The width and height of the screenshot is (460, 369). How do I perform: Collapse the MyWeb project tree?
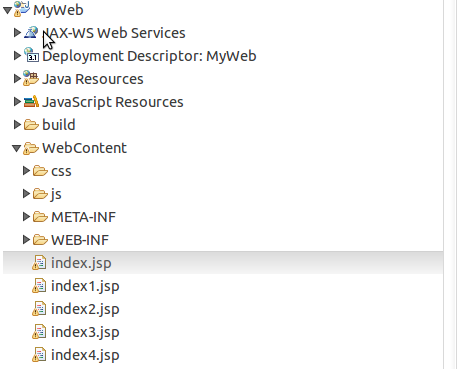click(x=8, y=10)
